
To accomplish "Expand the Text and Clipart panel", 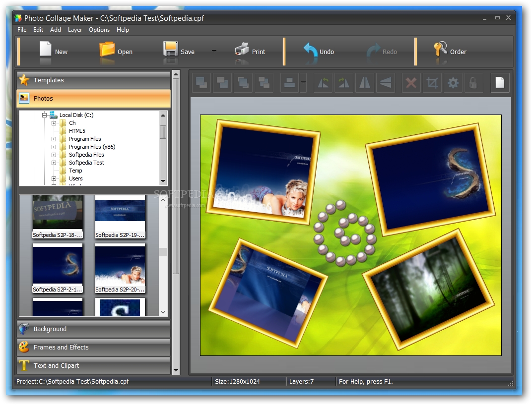I will click(x=93, y=365).
